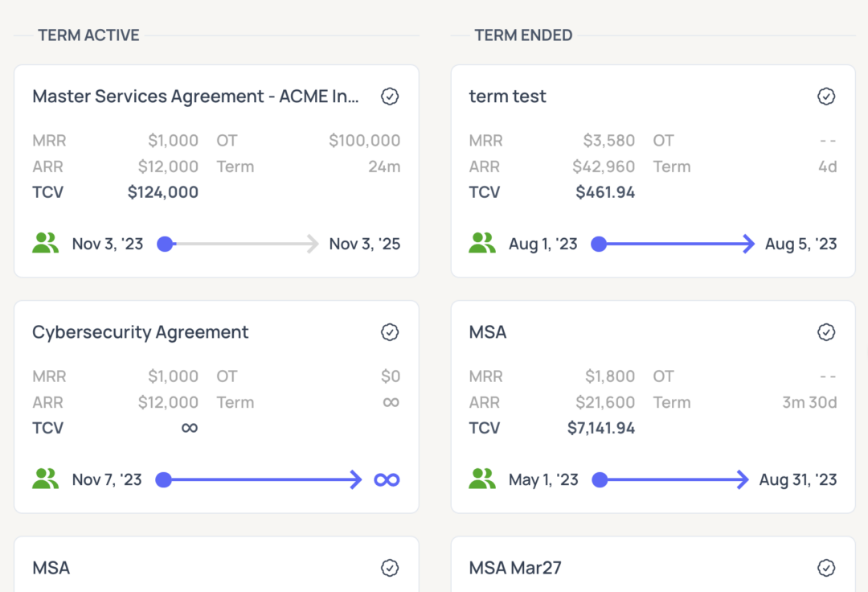Screen dimensions: 868x592
Task: Click the 3m 30d term value
Action: click(809, 403)
